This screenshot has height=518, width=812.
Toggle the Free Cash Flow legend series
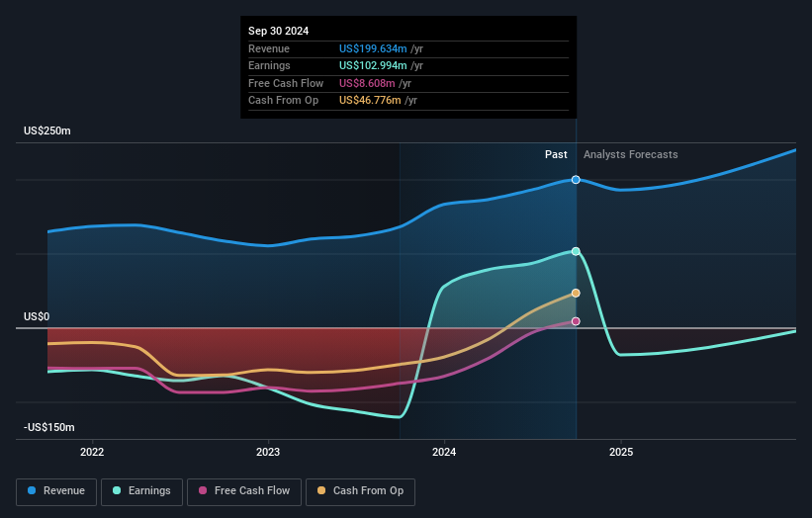click(x=244, y=491)
